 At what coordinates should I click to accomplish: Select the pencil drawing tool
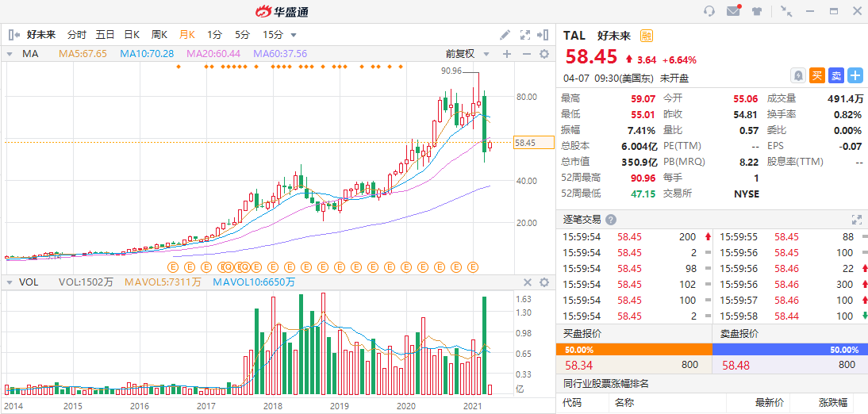[x=505, y=35]
